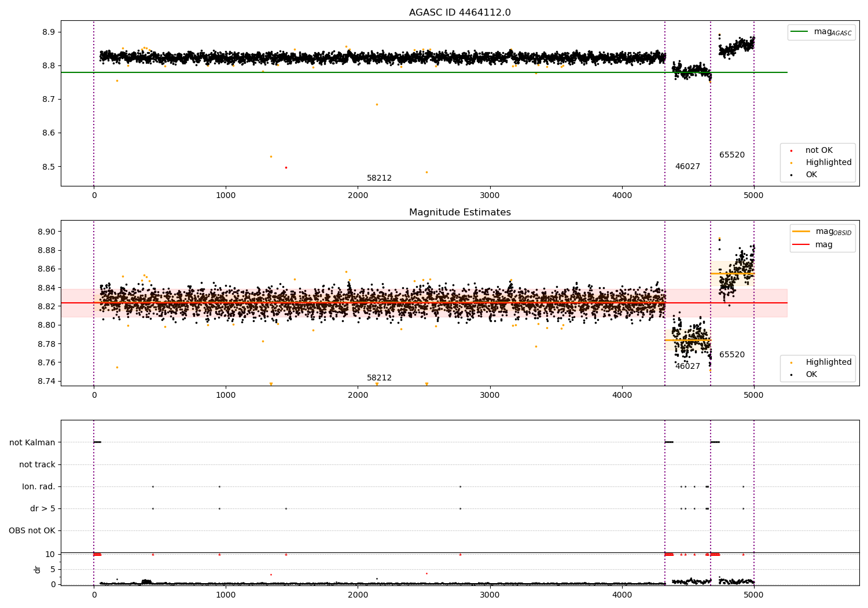Click the 'Ion. rad.' axis label

coord(39,487)
